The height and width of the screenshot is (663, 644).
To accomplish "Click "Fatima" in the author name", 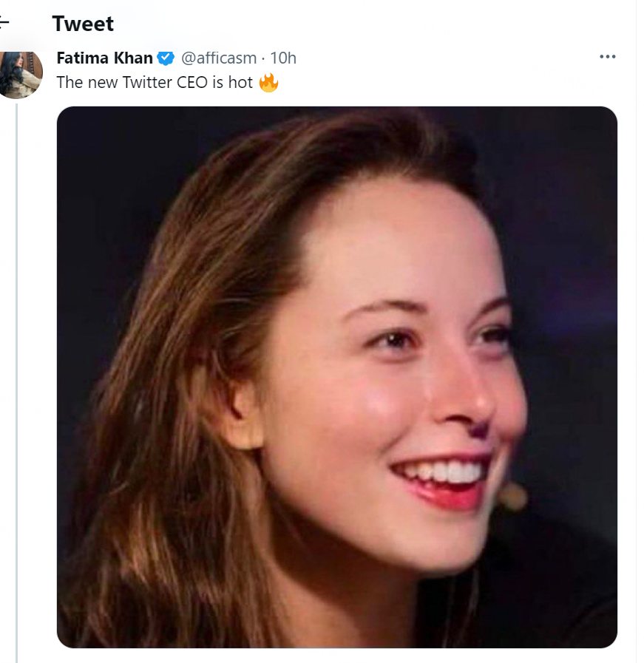I will [82, 58].
